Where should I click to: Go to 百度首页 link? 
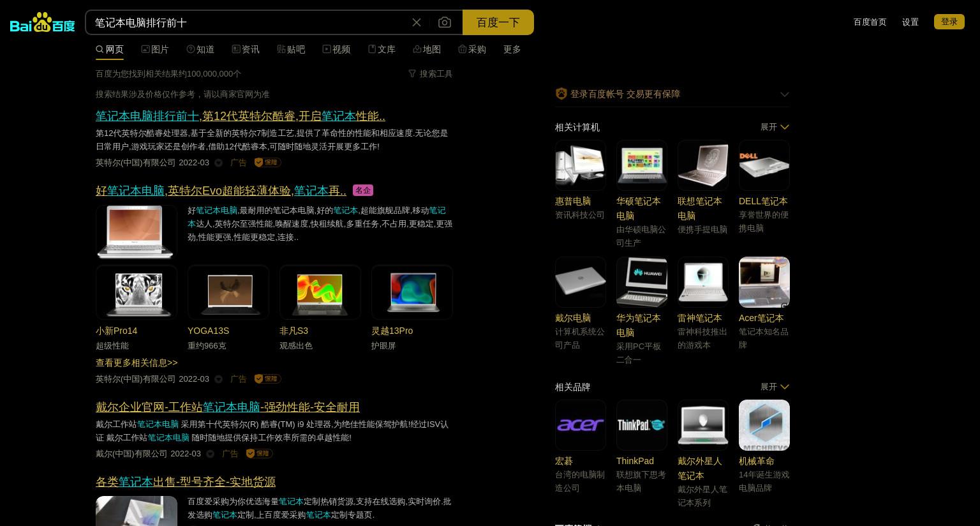(870, 22)
